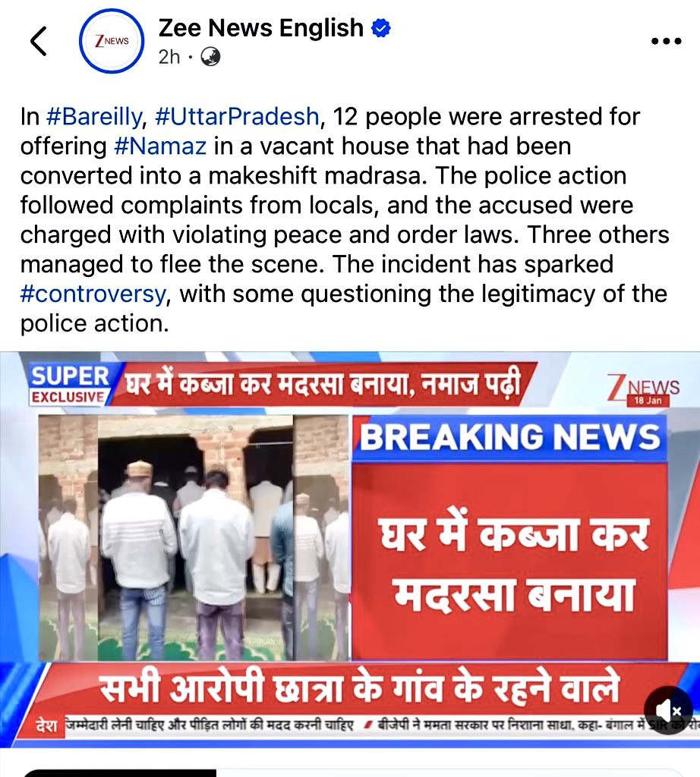Open the Zee News English page name
Image resolution: width=700 pixels, height=777 pixels.
(x=260, y=28)
